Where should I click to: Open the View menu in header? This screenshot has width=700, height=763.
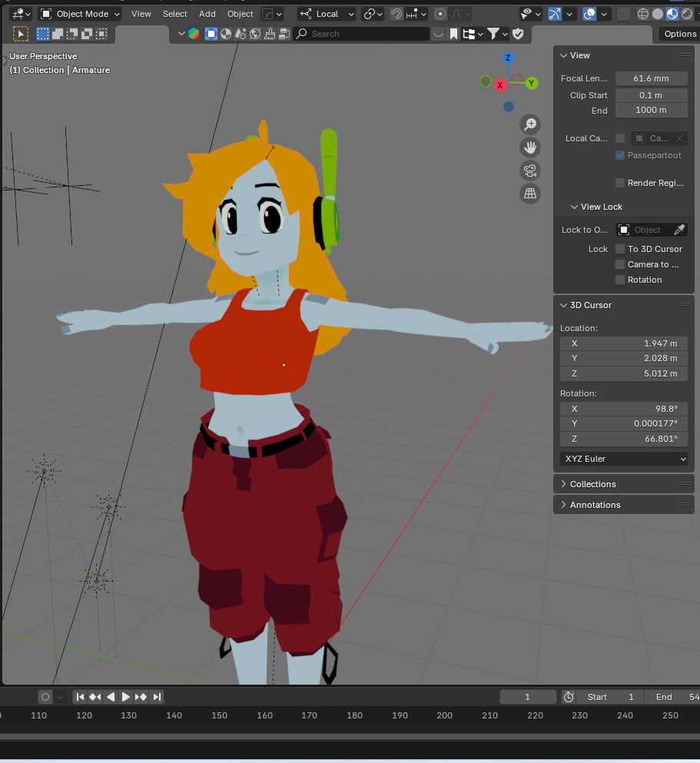141,14
